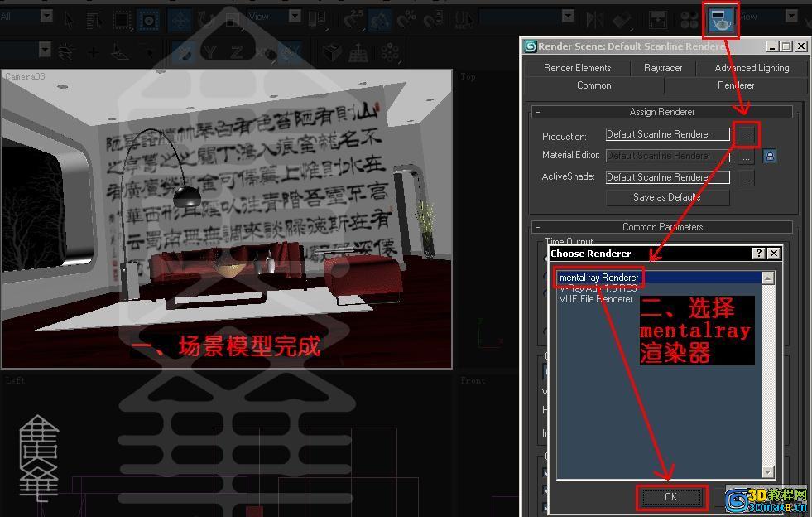Open Edit Named Selection Sets icon
This screenshot has height=517, width=812.
pos(464,20)
